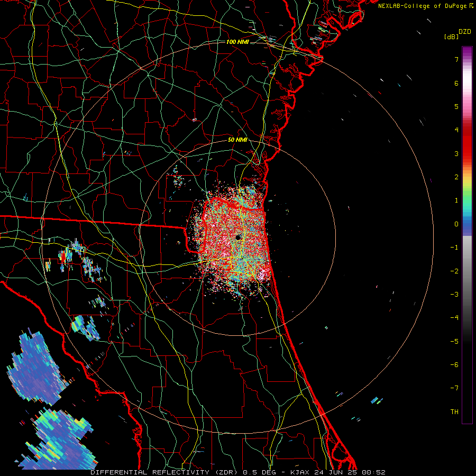The image size is (476, 476).
Task: Pick the purple top of the color bar
Action: click(467, 52)
